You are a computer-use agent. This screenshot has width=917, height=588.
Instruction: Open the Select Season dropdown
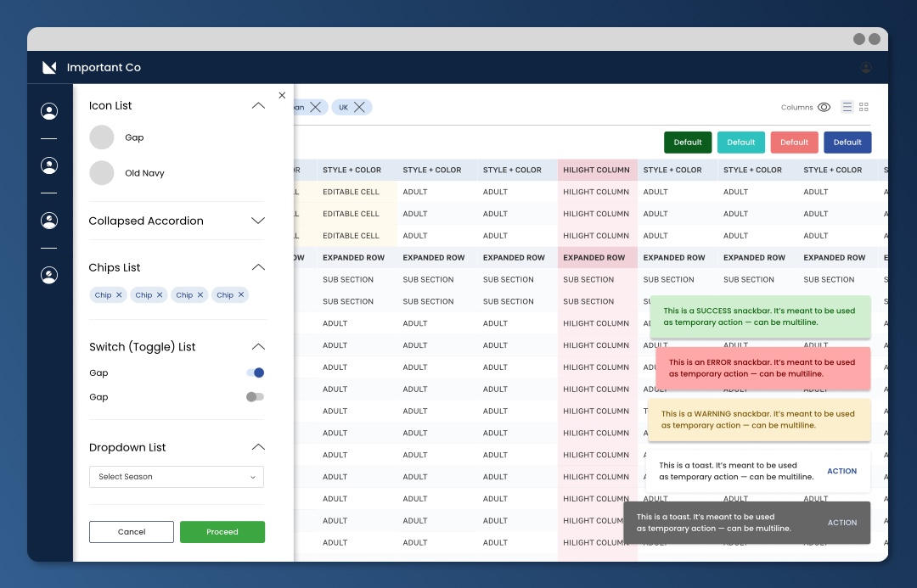point(177,477)
